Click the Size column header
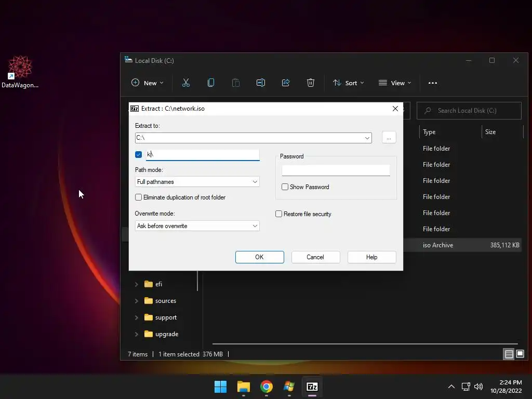This screenshot has height=399, width=532. 490,132
